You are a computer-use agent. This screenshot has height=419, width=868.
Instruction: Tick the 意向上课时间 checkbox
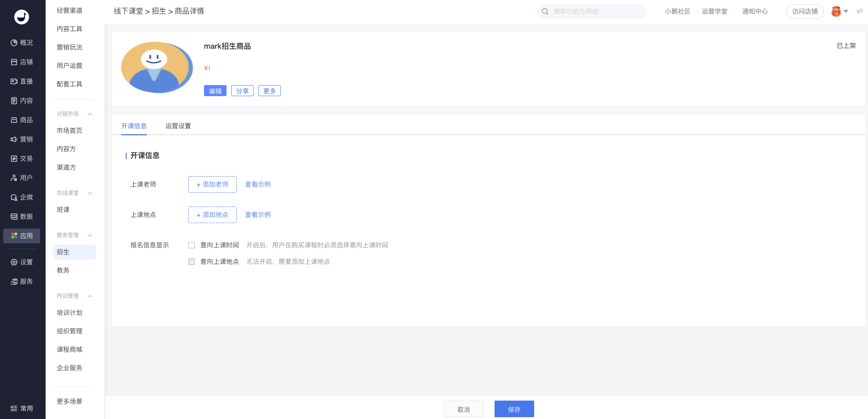pos(192,245)
